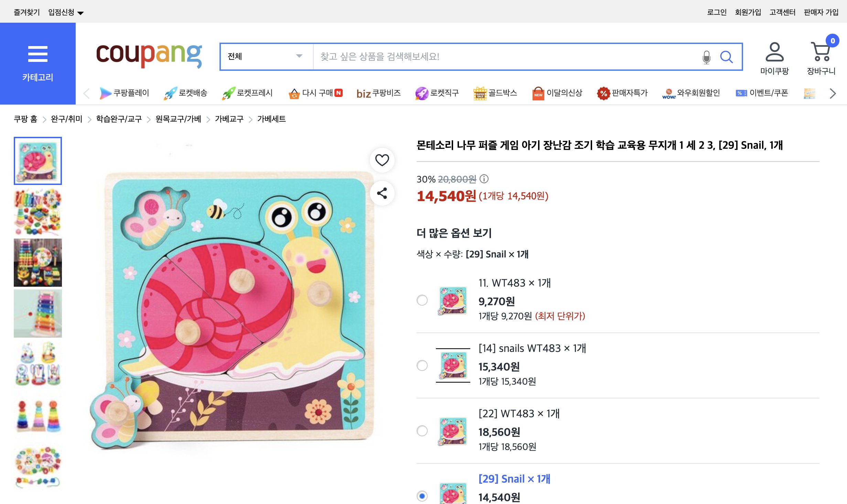Activate voice search via the microphone icon
This screenshot has width=847, height=504.
tap(707, 57)
